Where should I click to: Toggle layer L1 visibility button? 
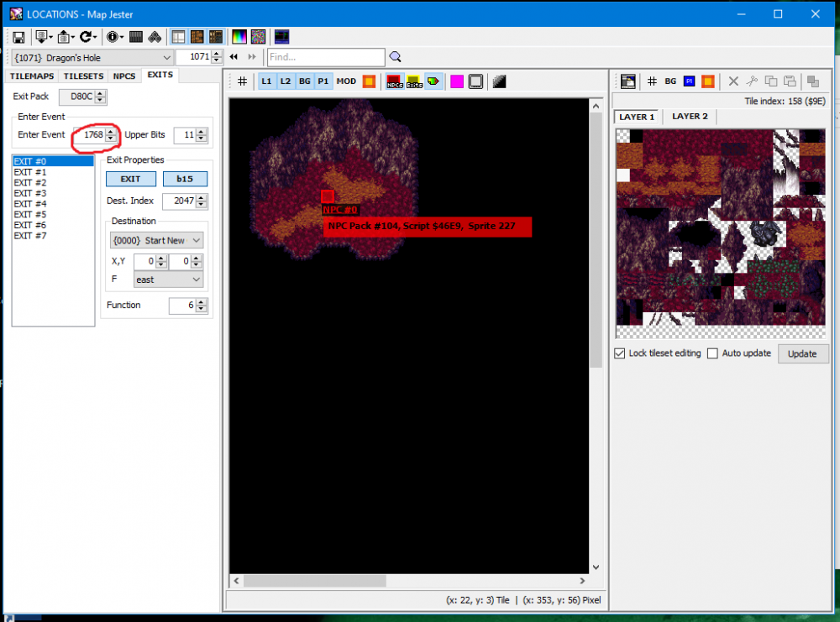click(x=266, y=81)
